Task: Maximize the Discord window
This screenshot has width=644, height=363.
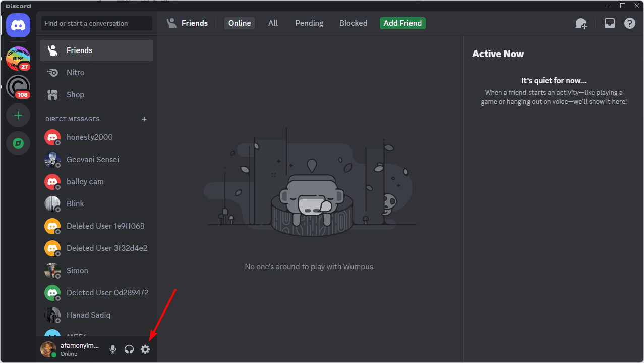Action: (623, 6)
